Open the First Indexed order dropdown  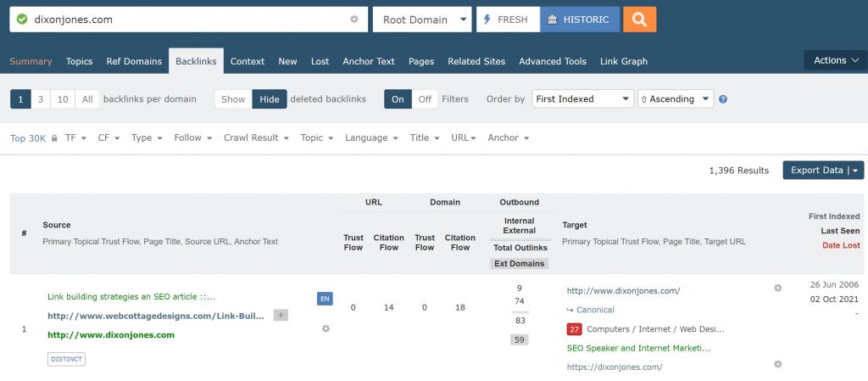pyautogui.click(x=583, y=99)
